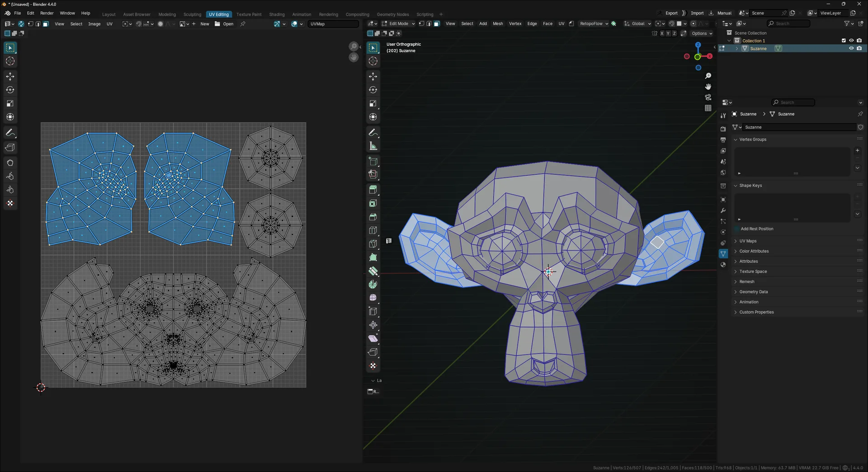The width and height of the screenshot is (868, 472).
Task: Uncheck the Collection 1 exclude checkbox
Action: click(844, 41)
